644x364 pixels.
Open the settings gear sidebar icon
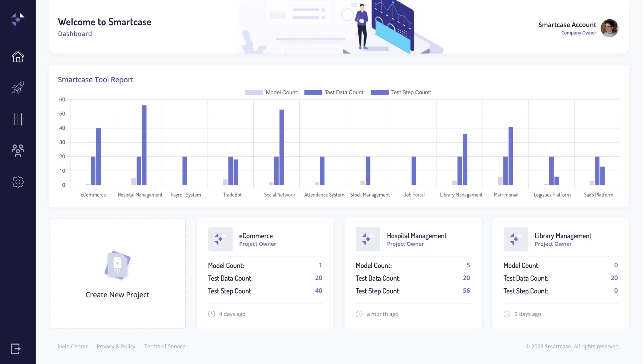click(18, 182)
